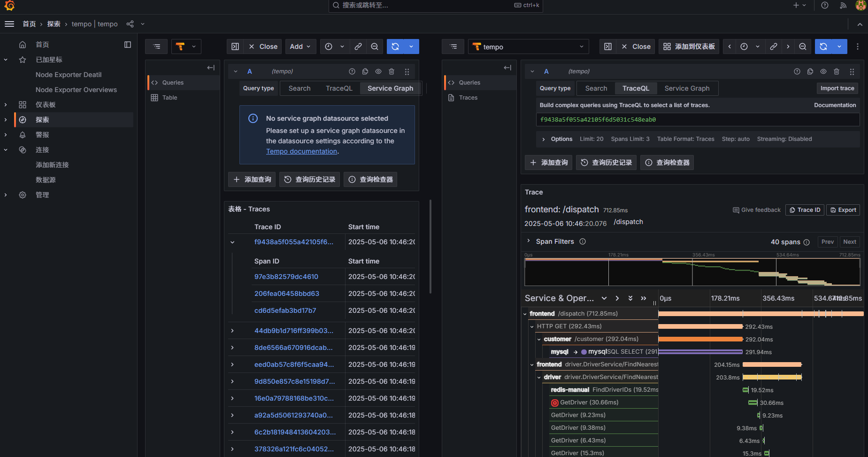Click the left pane outline toggle icon
Image resolution: width=868 pixels, height=457 pixels.
click(x=157, y=46)
